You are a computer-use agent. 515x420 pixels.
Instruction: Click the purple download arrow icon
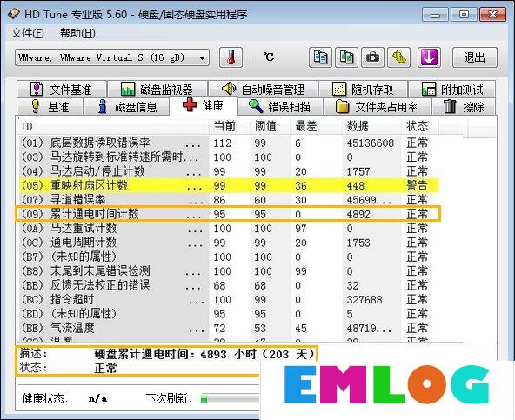click(429, 57)
